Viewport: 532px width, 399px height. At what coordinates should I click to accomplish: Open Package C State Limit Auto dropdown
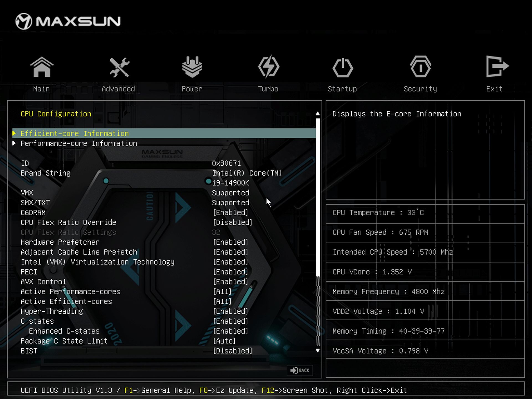click(224, 341)
